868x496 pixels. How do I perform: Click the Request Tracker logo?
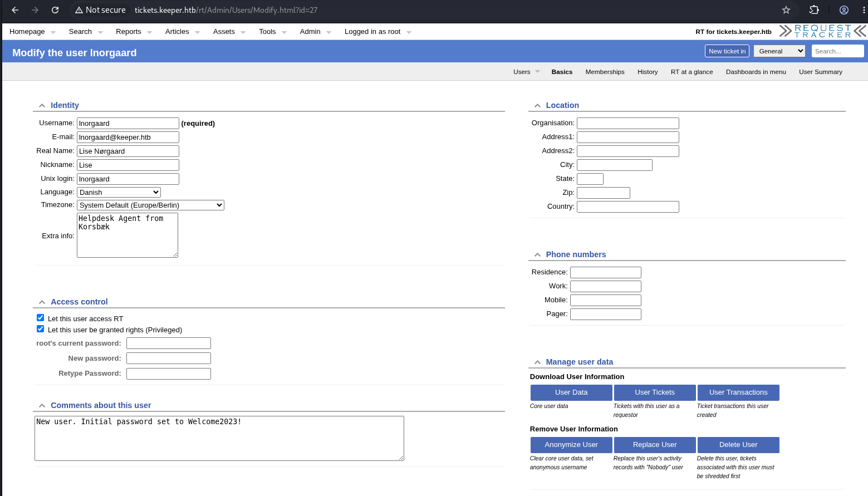(x=822, y=31)
